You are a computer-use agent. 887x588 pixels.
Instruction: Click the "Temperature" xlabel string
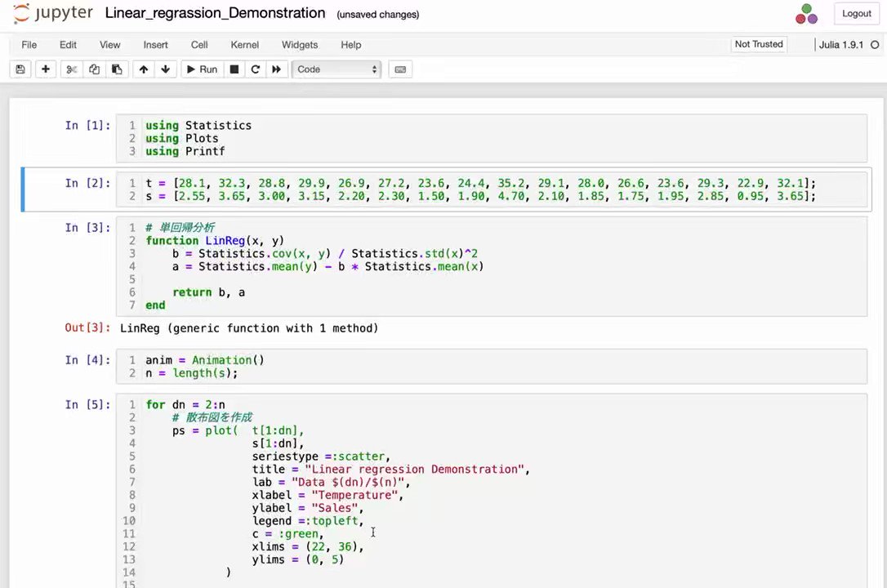click(x=354, y=495)
